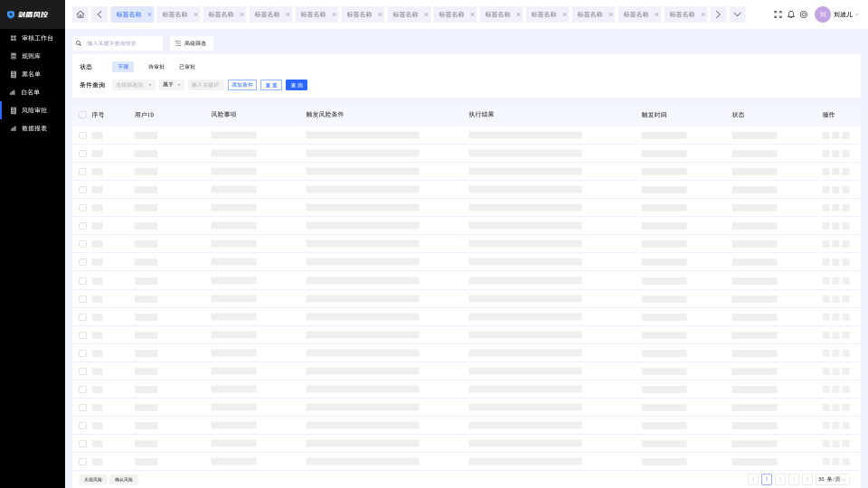Click the 用户ID column header

point(145,115)
